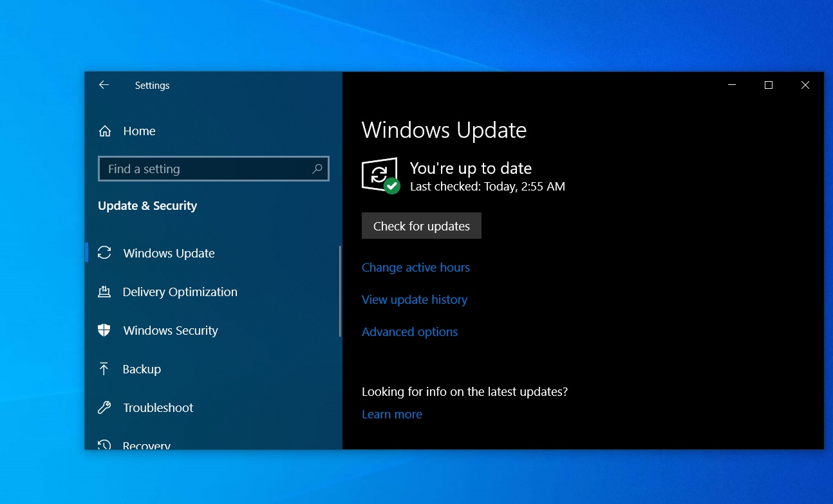
Task: Click the You're up to date status text
Action: click(471, 169)
